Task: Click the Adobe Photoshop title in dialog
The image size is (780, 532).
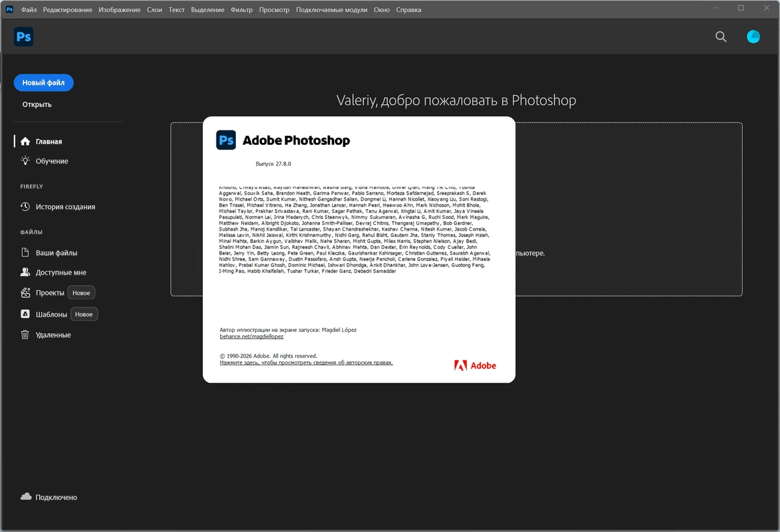Action: point(296,140)
